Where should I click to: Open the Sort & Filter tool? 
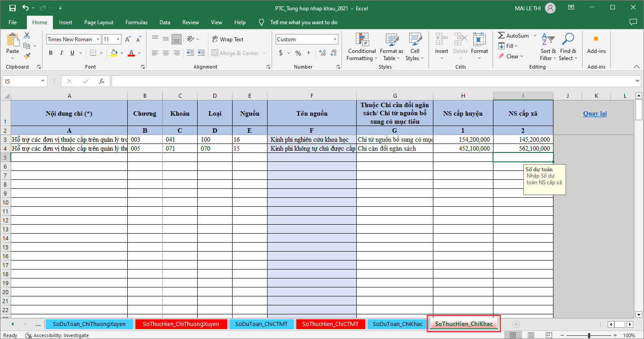tap(548, 47)
